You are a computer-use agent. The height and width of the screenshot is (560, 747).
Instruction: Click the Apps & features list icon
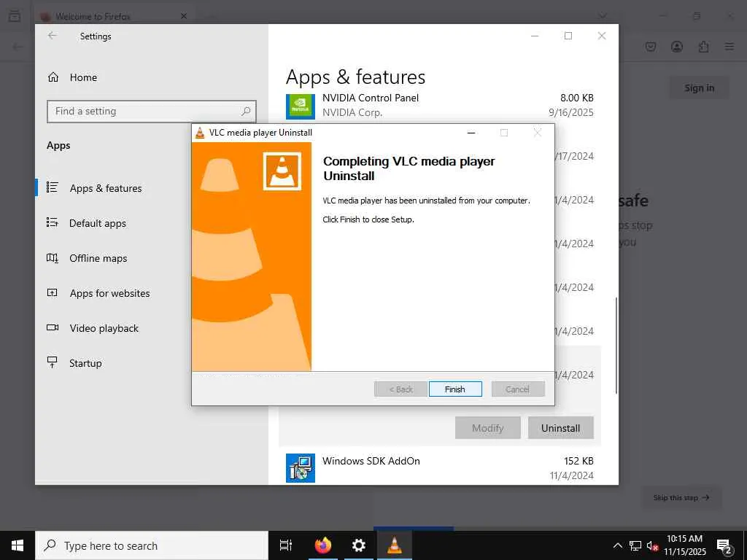(x=53, y=187)
